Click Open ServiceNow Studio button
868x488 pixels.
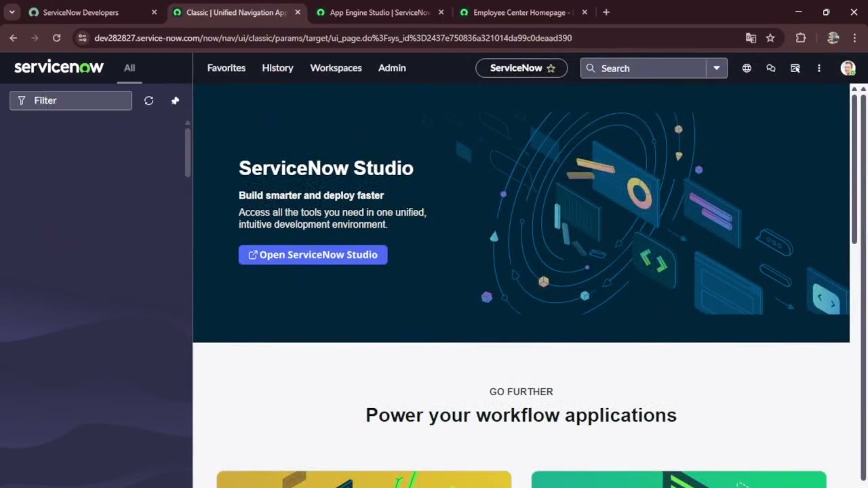click(x=313, y=255)
